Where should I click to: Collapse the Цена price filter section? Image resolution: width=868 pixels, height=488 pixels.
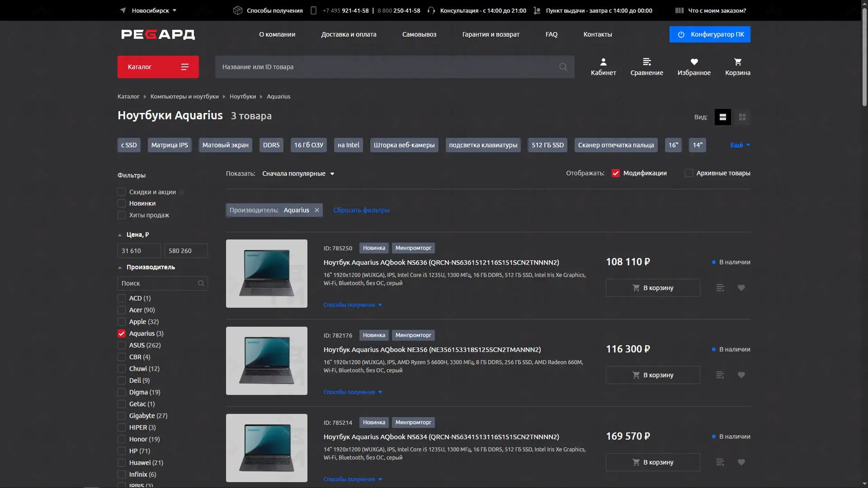133,235
